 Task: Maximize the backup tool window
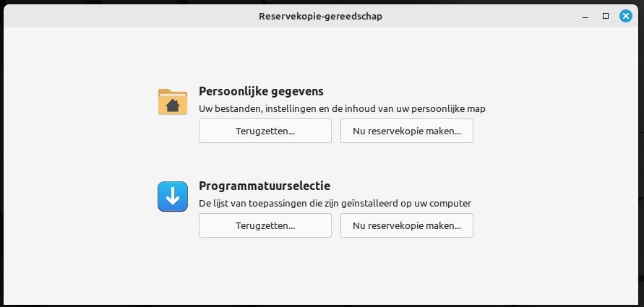point(606,16)
